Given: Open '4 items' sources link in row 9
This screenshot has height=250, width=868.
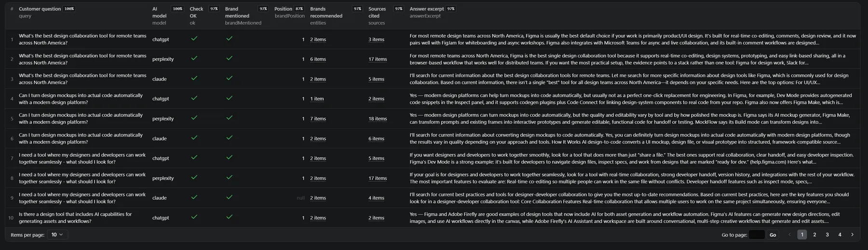Looking at the screenshot, I should tap(376, 198).
